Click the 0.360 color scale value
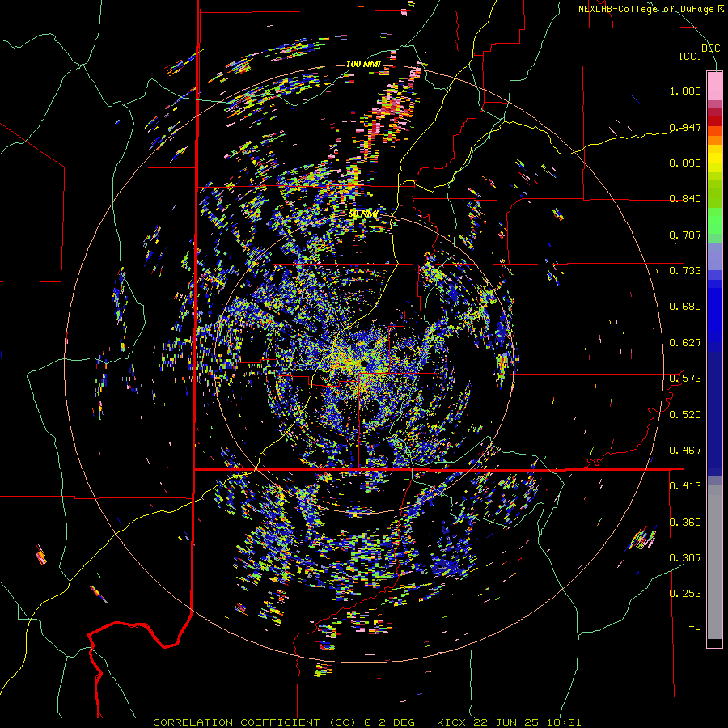 click(685, 523)
